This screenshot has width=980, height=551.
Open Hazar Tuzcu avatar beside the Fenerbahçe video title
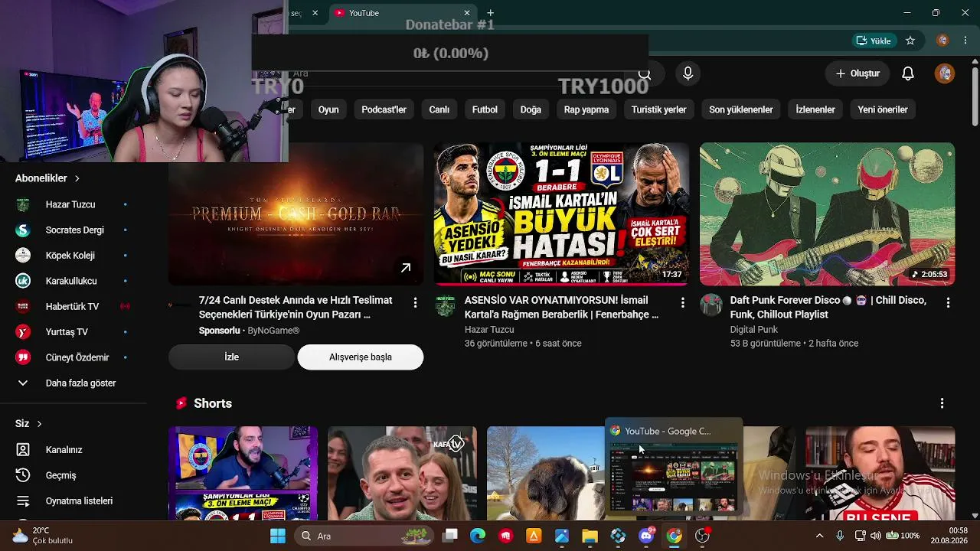tap(446, 305)
